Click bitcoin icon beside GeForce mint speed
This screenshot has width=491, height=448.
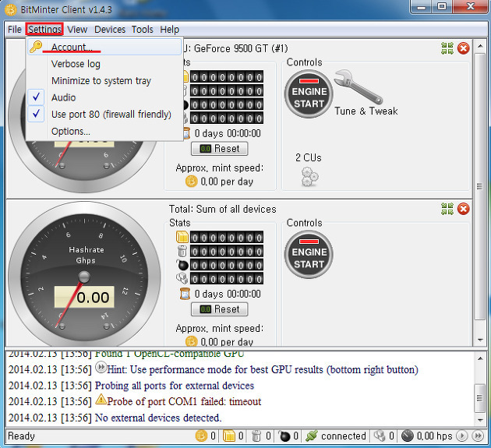pos(191,182)
